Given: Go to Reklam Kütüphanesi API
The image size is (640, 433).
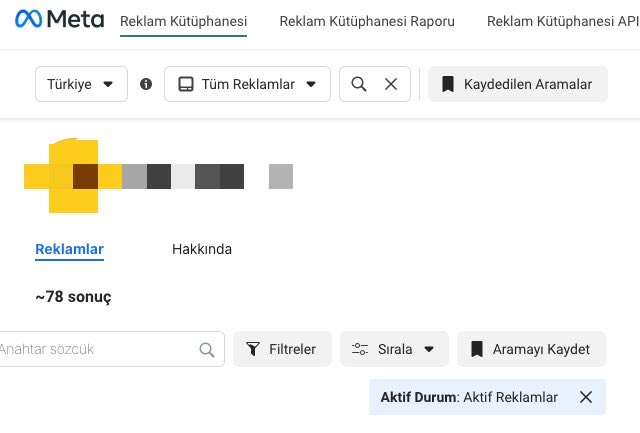Looking at the screenshot, I should point(563,21).
